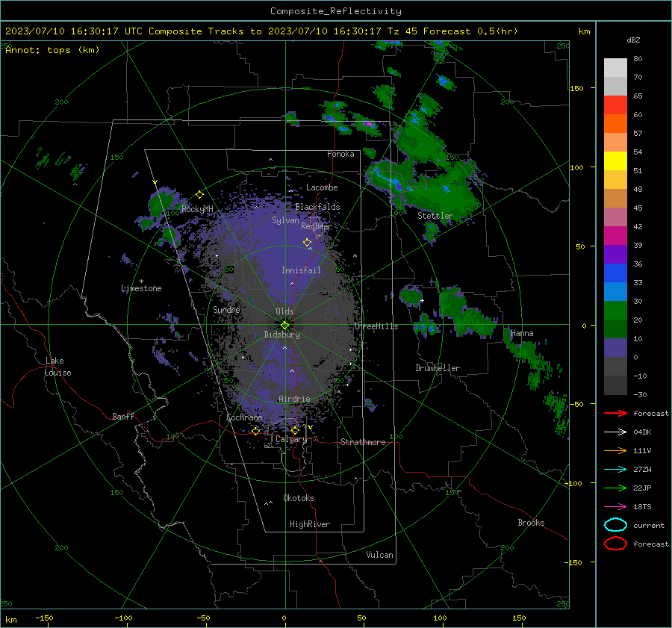Click the Brooks label in the southeast
This screenshot has width=672, height=628.
tap(531, 523)
